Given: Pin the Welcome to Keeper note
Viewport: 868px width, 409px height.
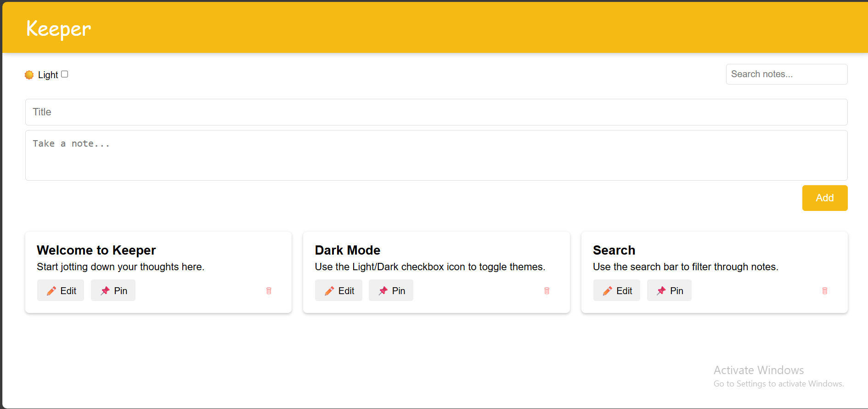Looking at the screenshot, I should [x=113, y=290].
